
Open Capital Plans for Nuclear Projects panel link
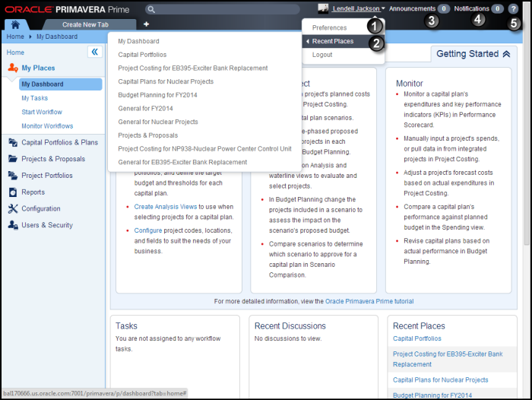pos(440,380)
